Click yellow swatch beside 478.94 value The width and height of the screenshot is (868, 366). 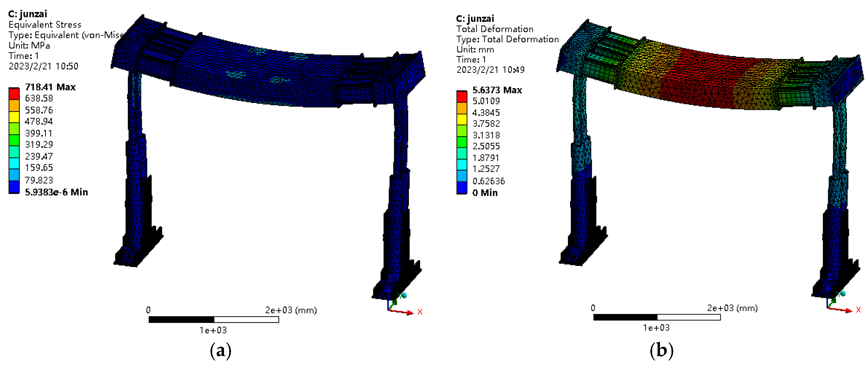[x=14, y=117]
